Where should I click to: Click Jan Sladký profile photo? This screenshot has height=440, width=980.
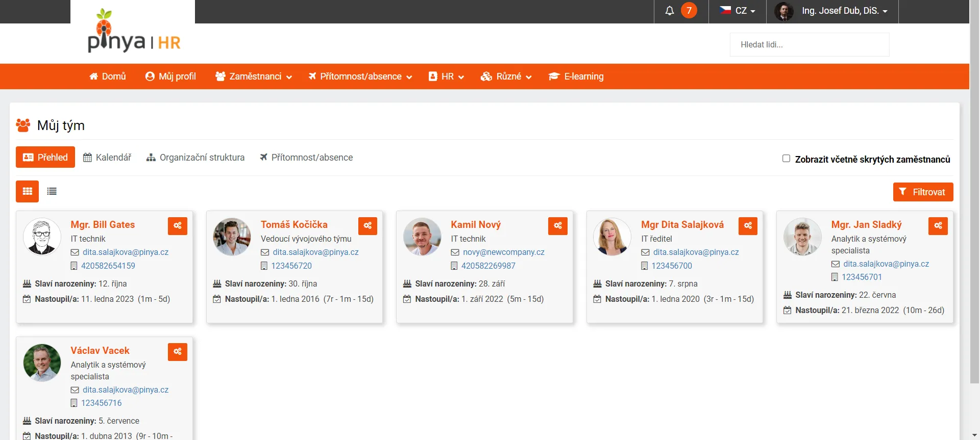802,237
